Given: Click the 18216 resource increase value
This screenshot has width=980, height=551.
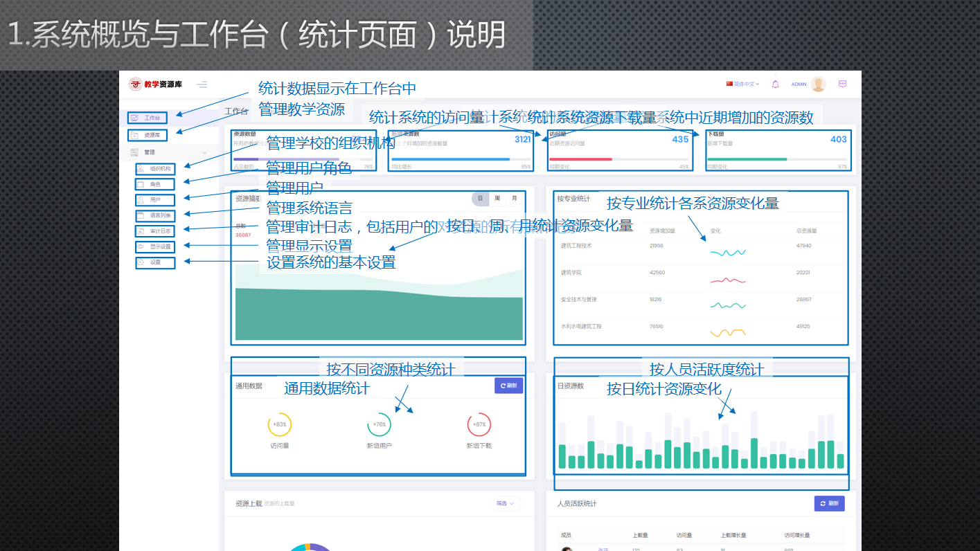Looking at the screenshot, I should click(x=656, y=300).
